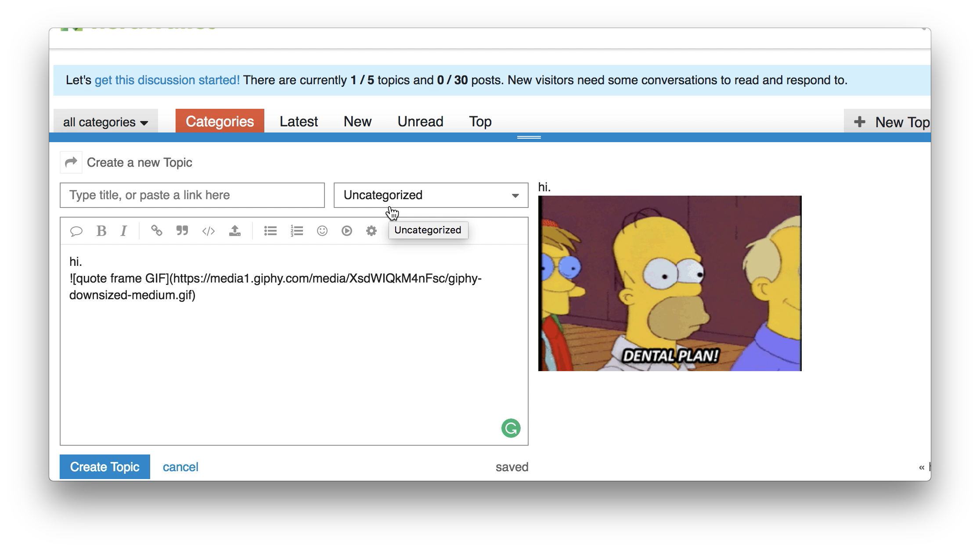Switch to the Latest tab

coord(299,122)
